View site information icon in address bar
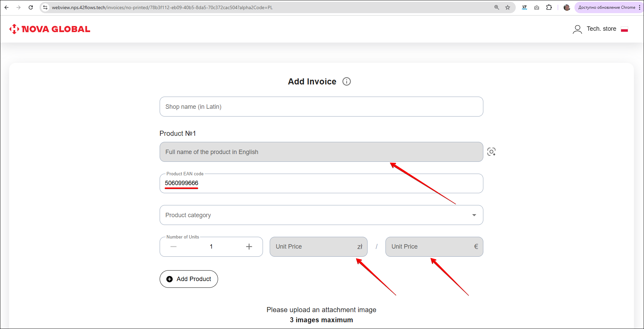 pyautogui.click(x=45, y=7)
